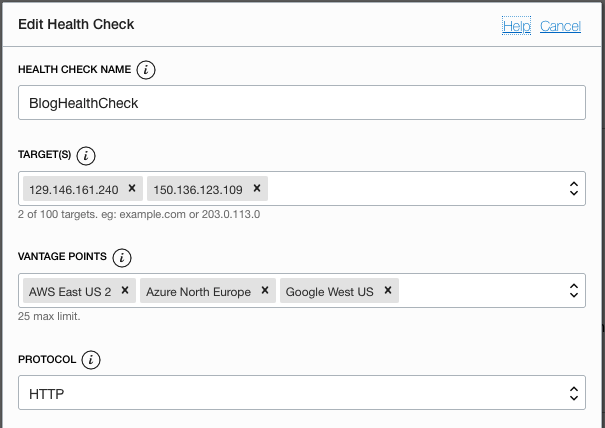Open the Help link
This screenshot has width=605, height=428.
[516, 26]
